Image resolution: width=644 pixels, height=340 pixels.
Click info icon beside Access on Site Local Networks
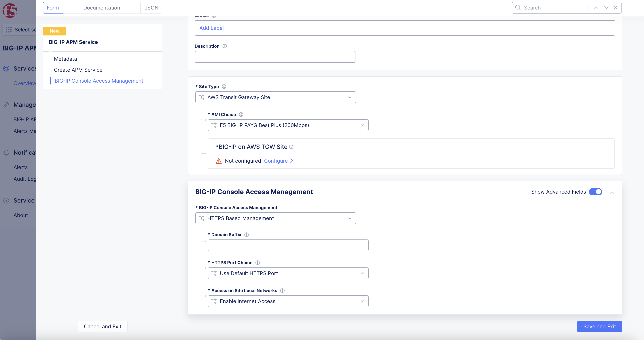pyautogui.click(x=282, y=290)
